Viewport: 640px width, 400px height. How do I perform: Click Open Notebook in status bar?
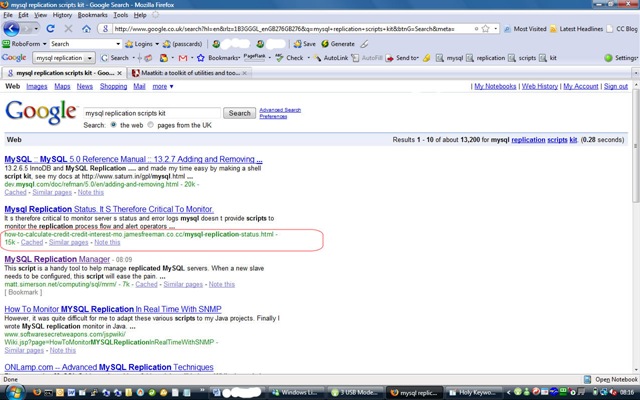coord(611,380)
